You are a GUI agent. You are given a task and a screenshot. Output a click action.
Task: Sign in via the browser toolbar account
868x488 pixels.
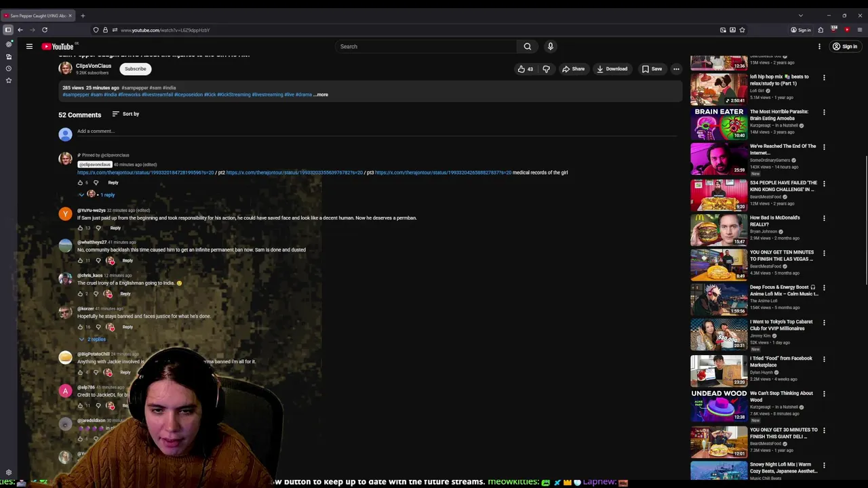click(x=801, y=30)
